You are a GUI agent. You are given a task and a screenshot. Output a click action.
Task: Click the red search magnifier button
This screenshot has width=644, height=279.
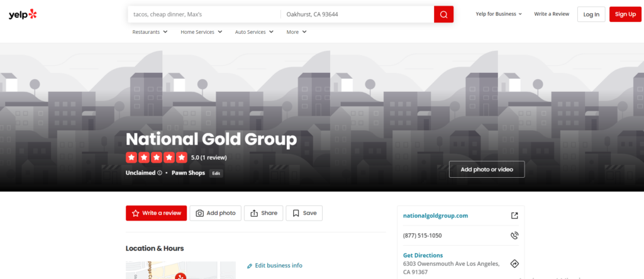443,14
